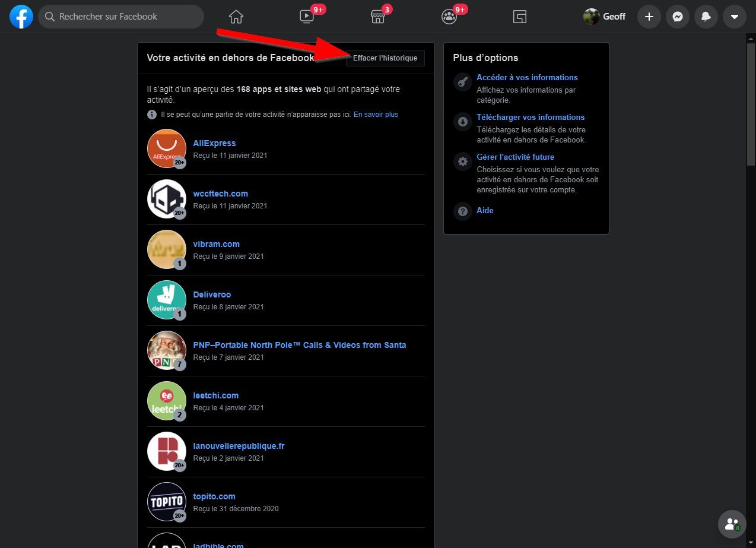The image size is (756, 548).
Task: Click the download icon for Télécharger vos informations
Action: click(463, 122)
